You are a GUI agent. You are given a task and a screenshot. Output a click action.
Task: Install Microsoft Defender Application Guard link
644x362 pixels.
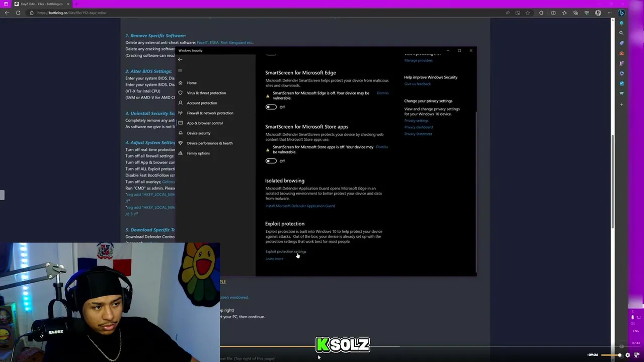point(300,206)
